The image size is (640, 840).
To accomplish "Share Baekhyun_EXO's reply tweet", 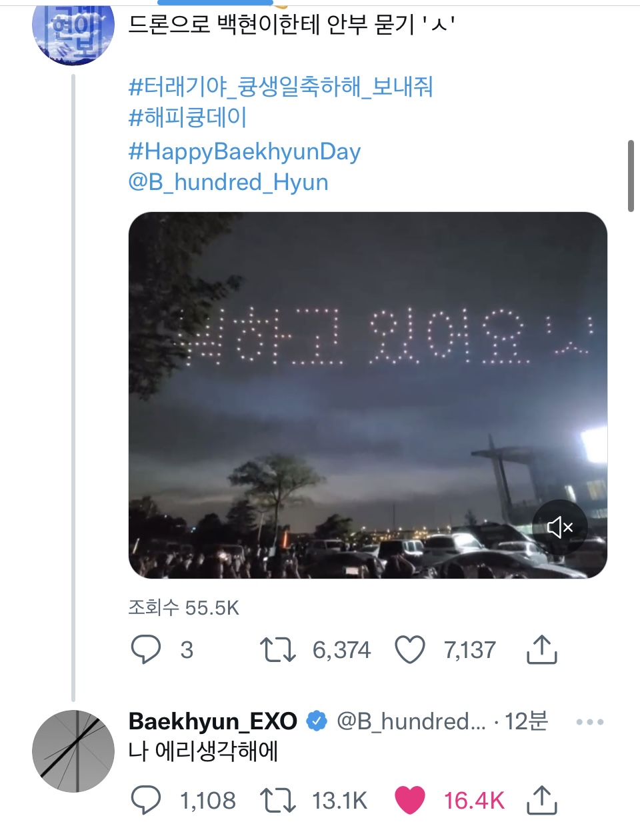I will point(541,800).
